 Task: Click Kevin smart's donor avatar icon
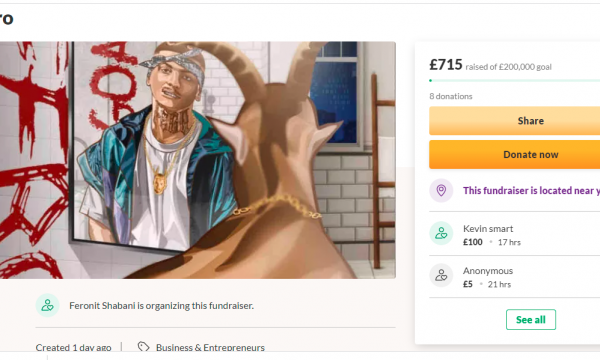pos(441,233)
